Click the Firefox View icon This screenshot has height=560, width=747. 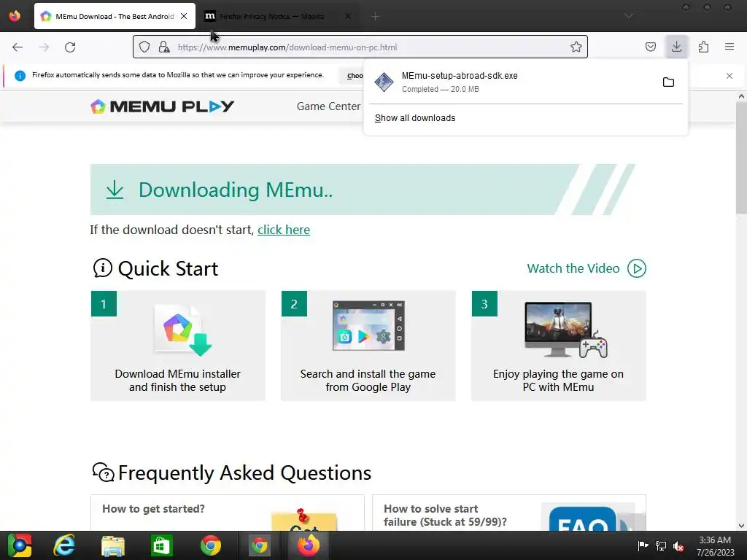click(15, 16)
